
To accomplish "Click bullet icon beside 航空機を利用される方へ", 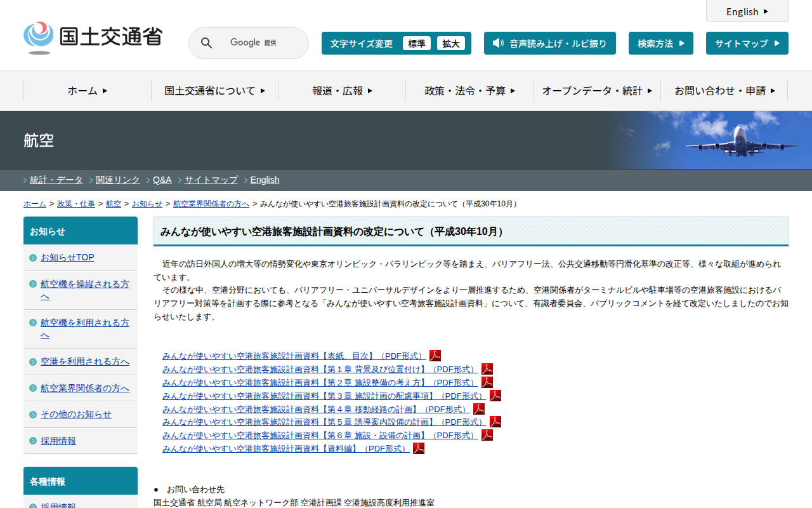I will pos(33,323).
